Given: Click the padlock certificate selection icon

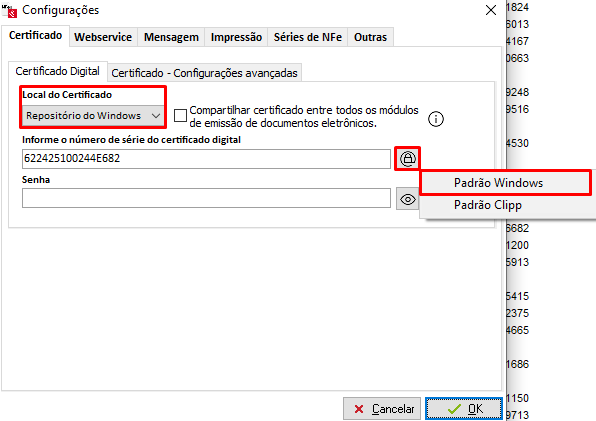Looking at the screenshot, I should click(x=407, y=158).
